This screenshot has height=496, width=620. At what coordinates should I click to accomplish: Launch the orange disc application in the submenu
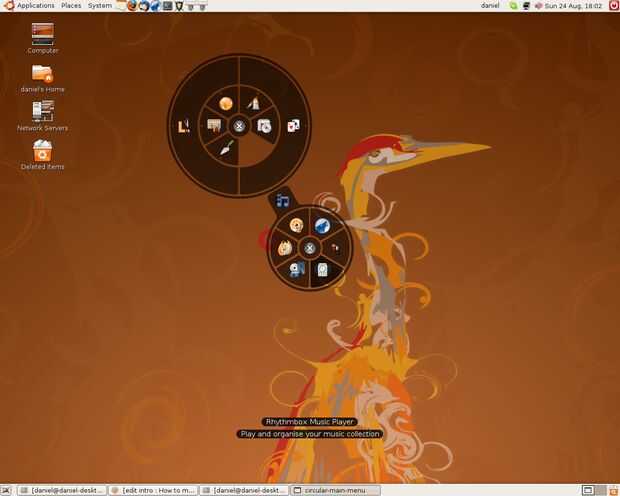(x=296, y=225)
